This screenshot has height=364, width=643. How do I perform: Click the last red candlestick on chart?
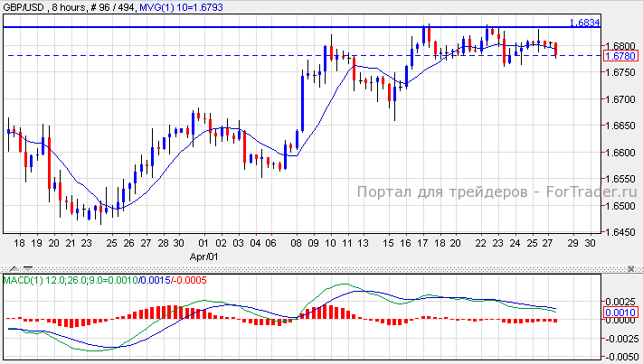click(555, 49)
